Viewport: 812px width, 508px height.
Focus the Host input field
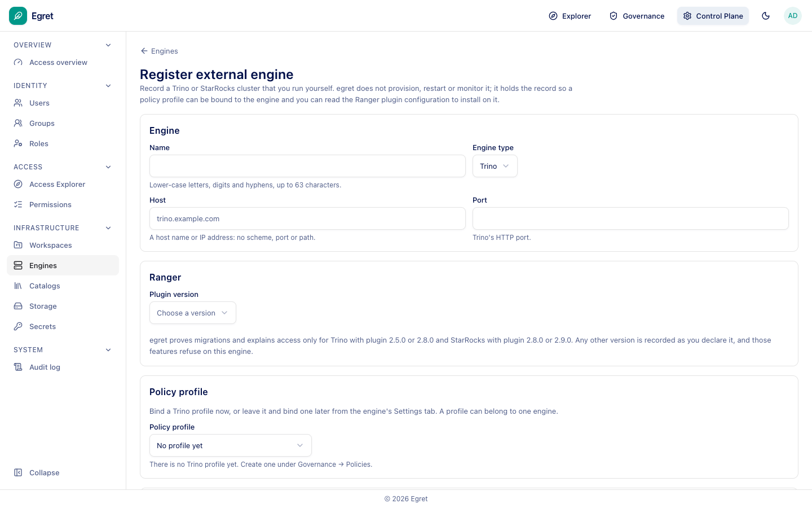tap(307, 219)
